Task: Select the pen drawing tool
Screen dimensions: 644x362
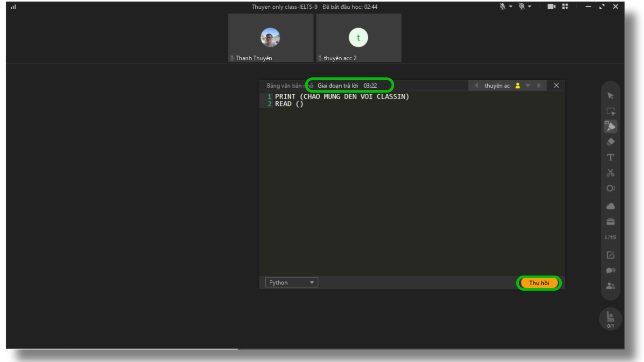Action: [x=610, y=126]
